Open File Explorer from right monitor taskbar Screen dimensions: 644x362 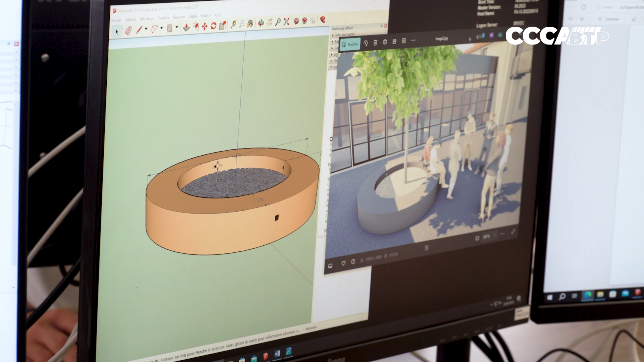pos(600,294)
